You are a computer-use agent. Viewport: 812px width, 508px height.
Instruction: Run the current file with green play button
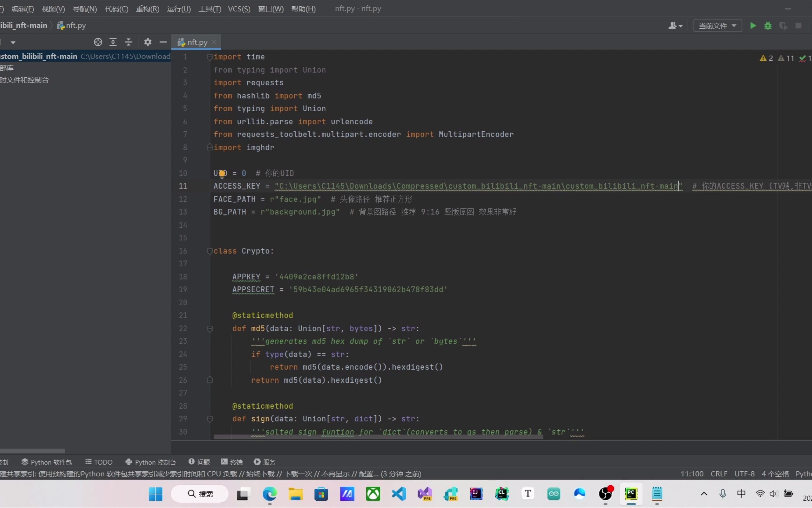(x=753, y=26)
